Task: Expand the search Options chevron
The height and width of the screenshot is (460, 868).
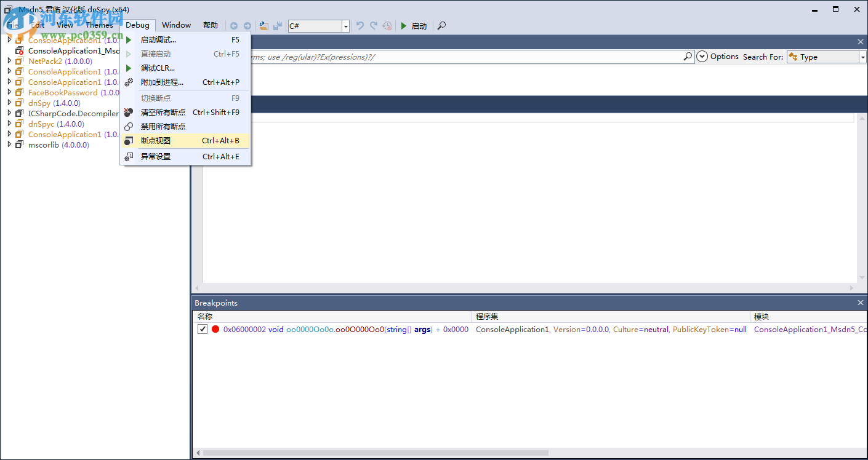Action: click(702, 57)
